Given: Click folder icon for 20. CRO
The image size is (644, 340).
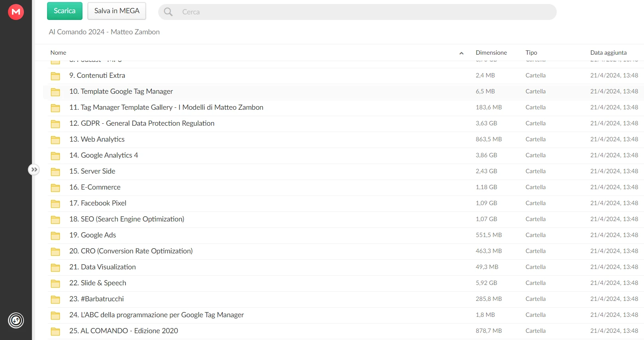Looking at the screenshot, I should (x=55, y=251).
